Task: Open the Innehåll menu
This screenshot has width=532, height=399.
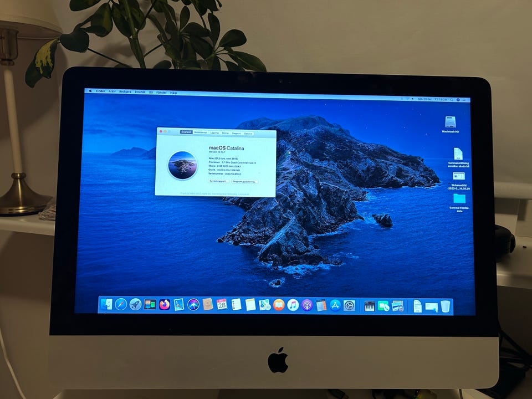Action: click(140, 92)
